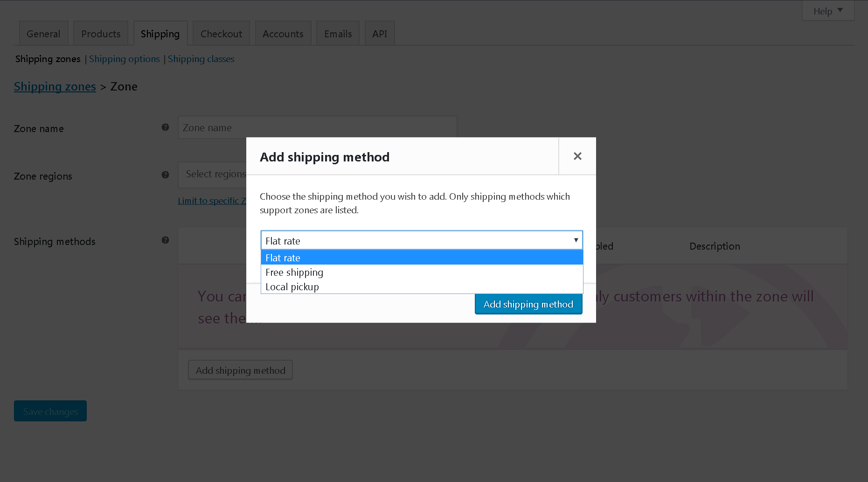Click help icon next to Zone name

165,127
